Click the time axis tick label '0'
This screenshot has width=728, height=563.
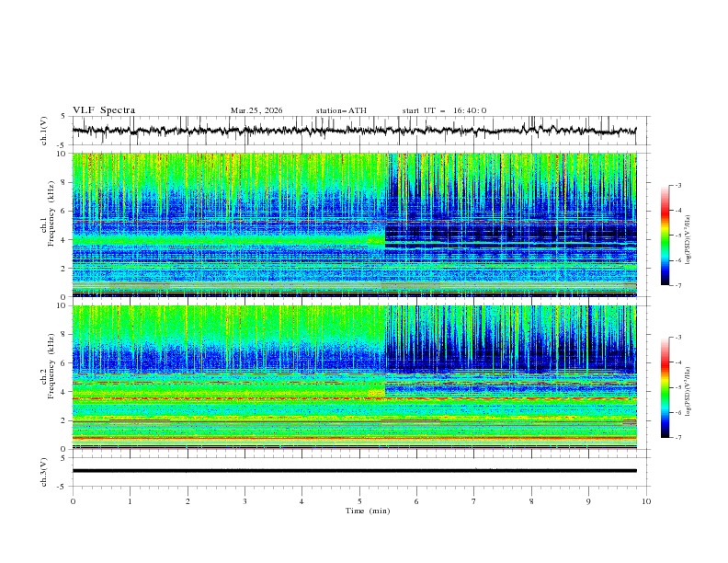click(x=73, y=501)
